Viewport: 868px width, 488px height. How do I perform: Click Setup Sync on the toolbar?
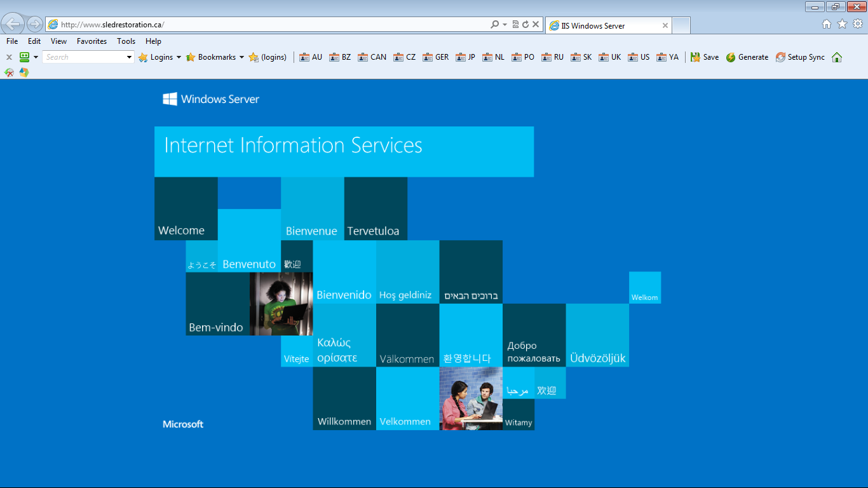coord(800,57)
